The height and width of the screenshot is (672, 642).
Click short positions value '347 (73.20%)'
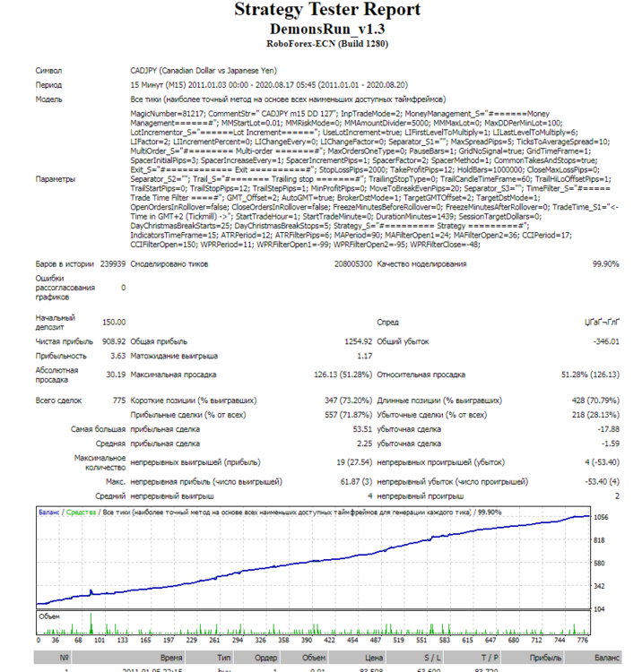[348, 401]
